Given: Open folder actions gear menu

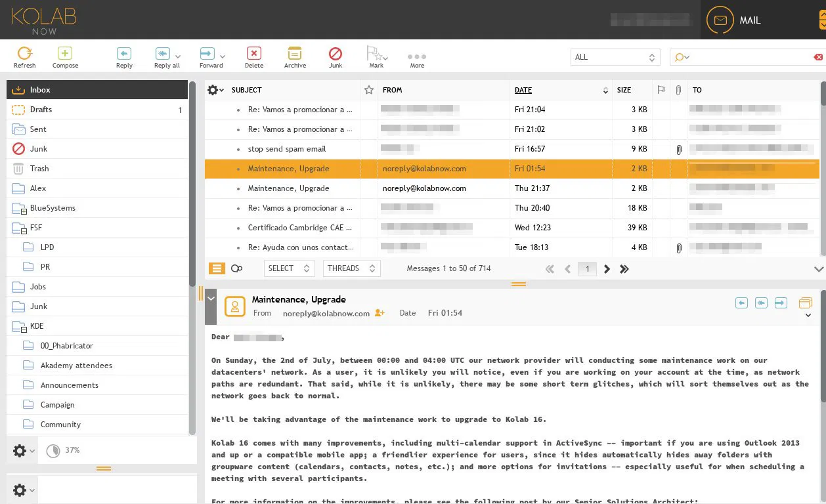Looking at the screenshot, I should [x=23, y=451].
